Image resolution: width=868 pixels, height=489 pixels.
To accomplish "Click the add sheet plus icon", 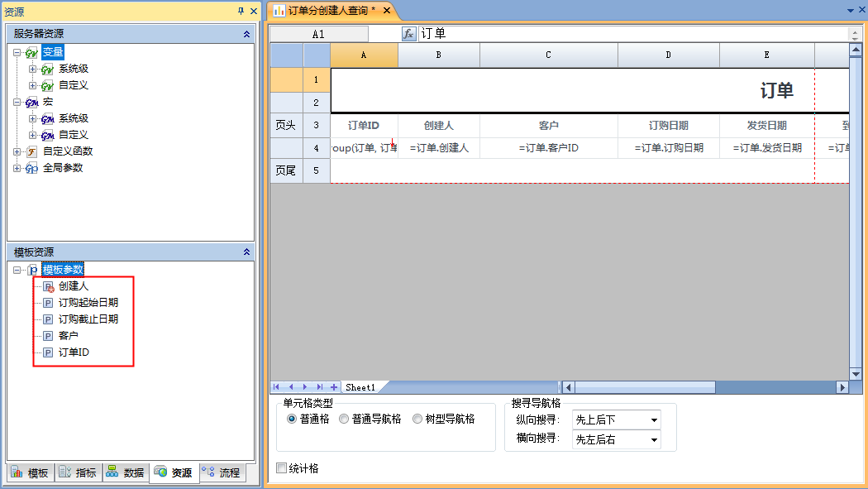I will point(334,387).
